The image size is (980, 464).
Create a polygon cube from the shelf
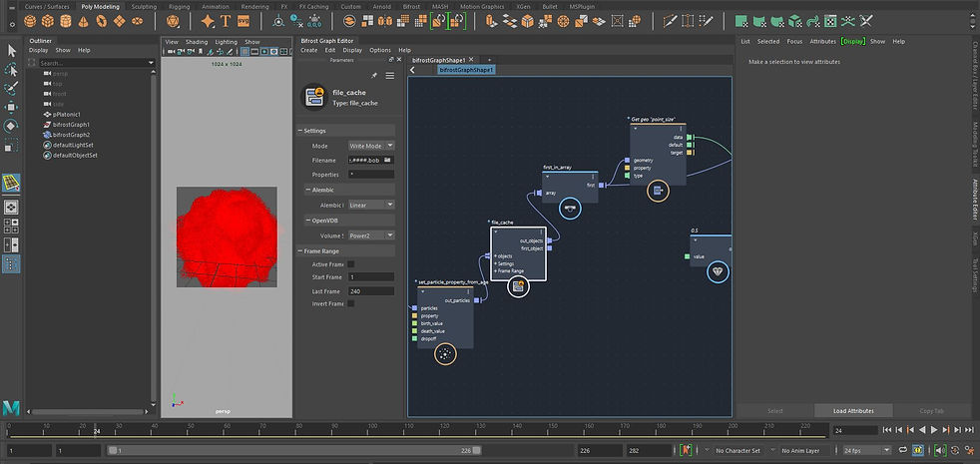48,21
